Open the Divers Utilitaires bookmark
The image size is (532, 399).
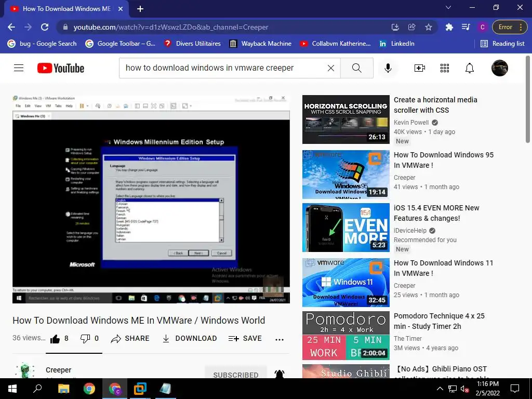[192, 44]
